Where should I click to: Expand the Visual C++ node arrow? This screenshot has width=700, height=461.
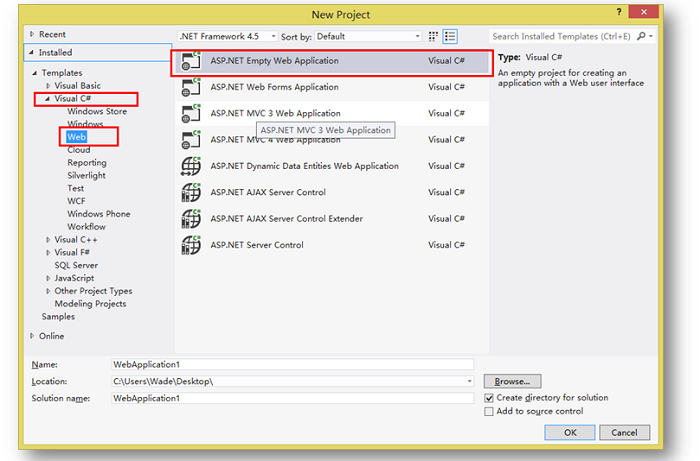pyautogui.click(x=48, y=240)
